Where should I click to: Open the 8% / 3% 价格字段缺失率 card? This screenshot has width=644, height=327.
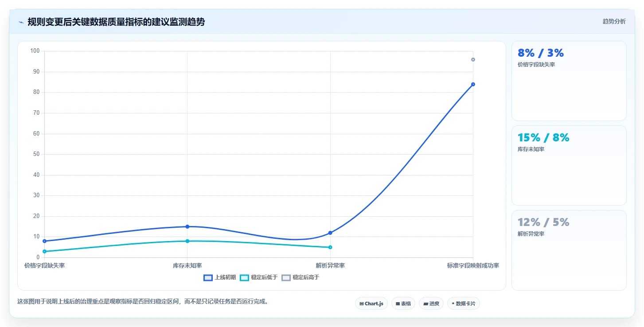pyautogui.click(x=569, y=81)
